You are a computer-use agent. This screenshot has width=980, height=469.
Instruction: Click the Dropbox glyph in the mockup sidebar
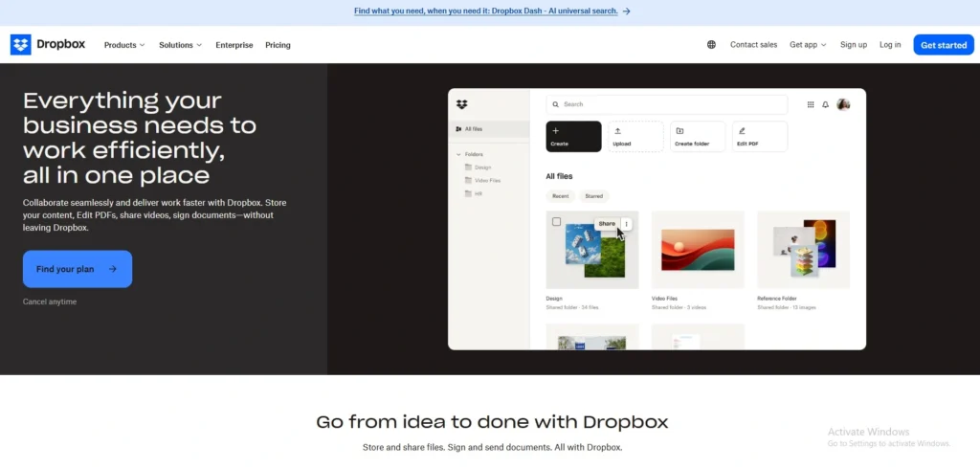coord(462,104)
